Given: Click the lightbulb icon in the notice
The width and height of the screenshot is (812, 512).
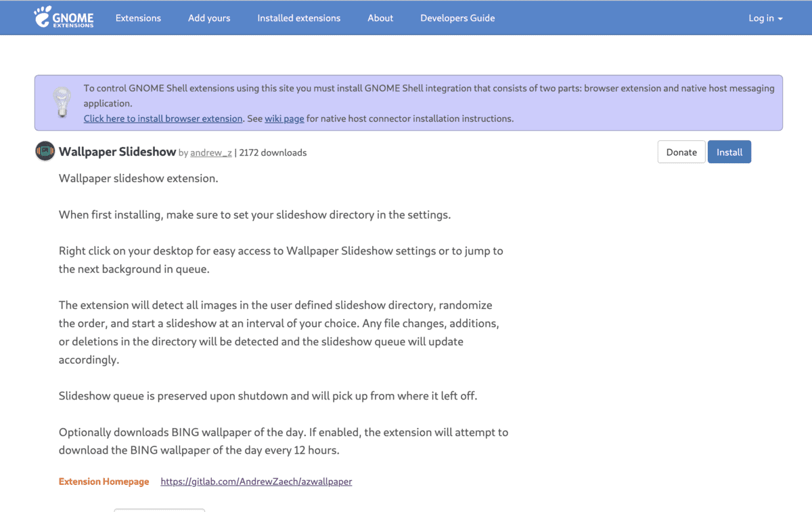Looking at the screenshot, I should pyautogui.click(x=62, y=103).
